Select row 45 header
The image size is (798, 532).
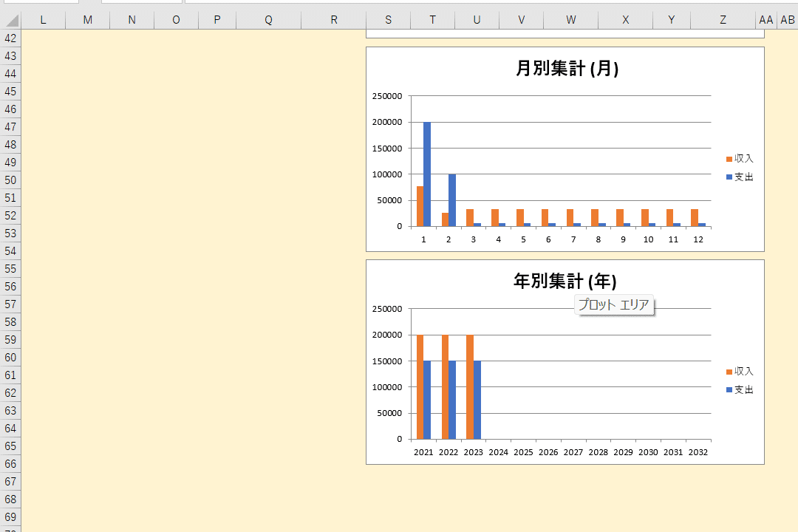coord(10,92)
